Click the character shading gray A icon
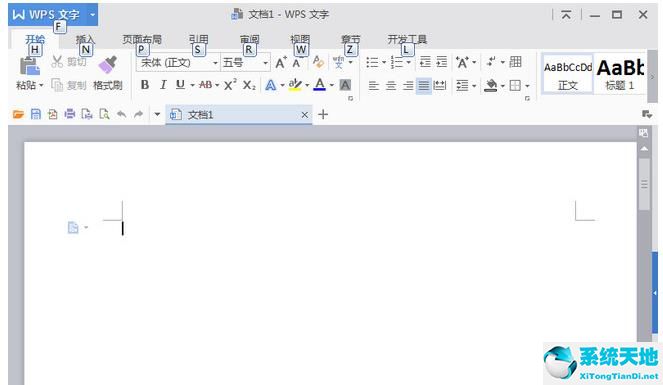The width and height of the screenshot is (663, 385). 345,85
